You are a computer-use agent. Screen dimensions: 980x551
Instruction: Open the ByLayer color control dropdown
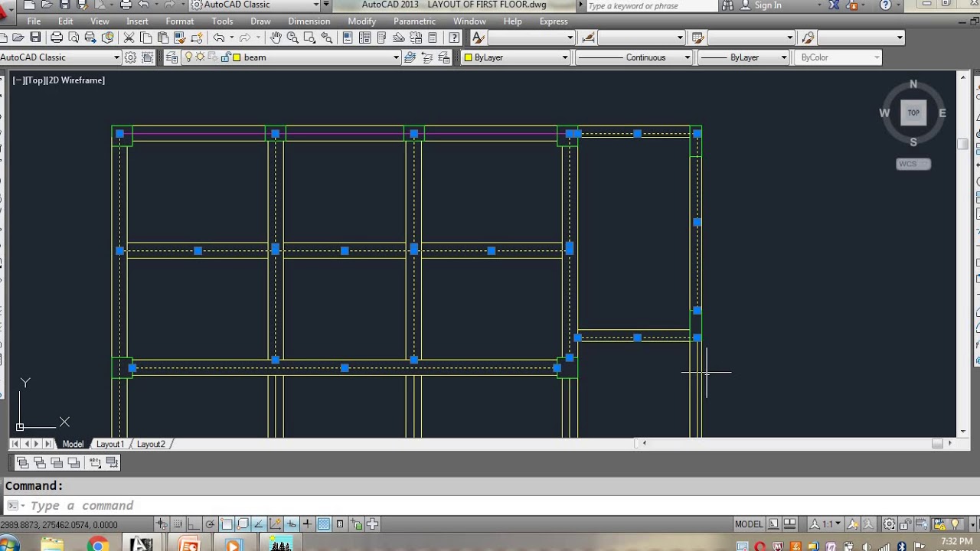coord(565,57)
